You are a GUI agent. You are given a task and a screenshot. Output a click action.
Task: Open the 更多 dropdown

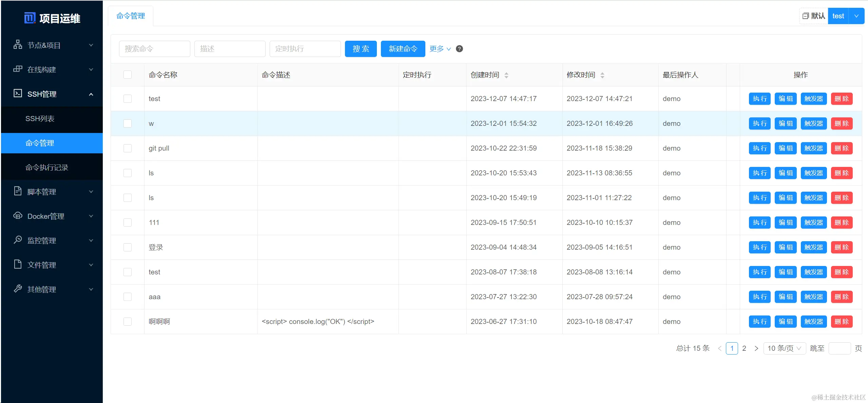pos(440,49)
